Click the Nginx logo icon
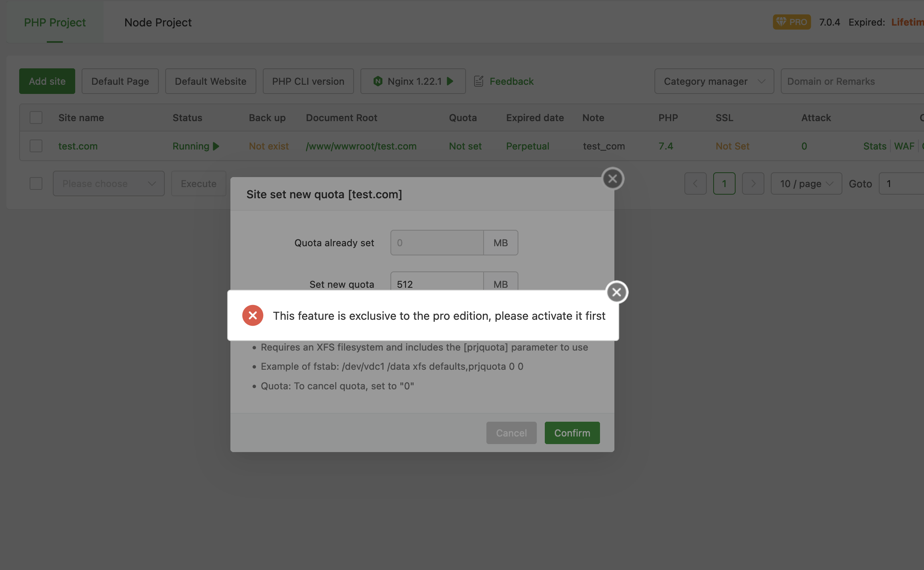Screen dimensions: 924x570 378,81
